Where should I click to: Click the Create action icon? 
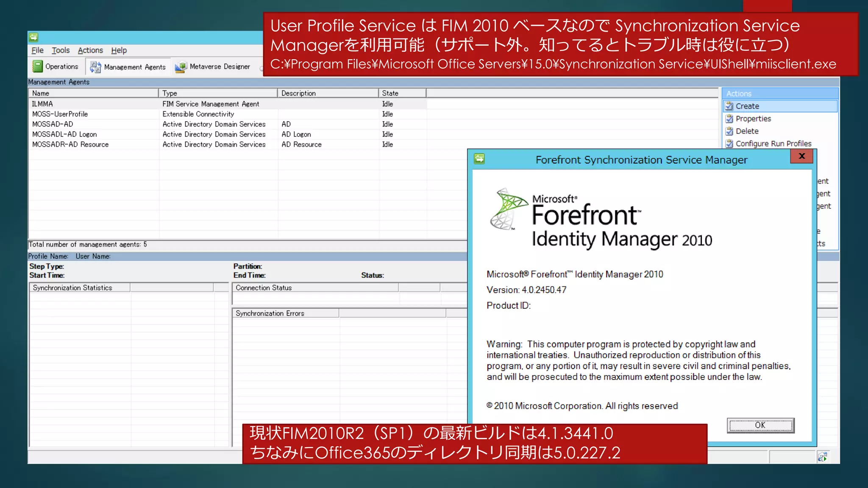tap(729, 106)
